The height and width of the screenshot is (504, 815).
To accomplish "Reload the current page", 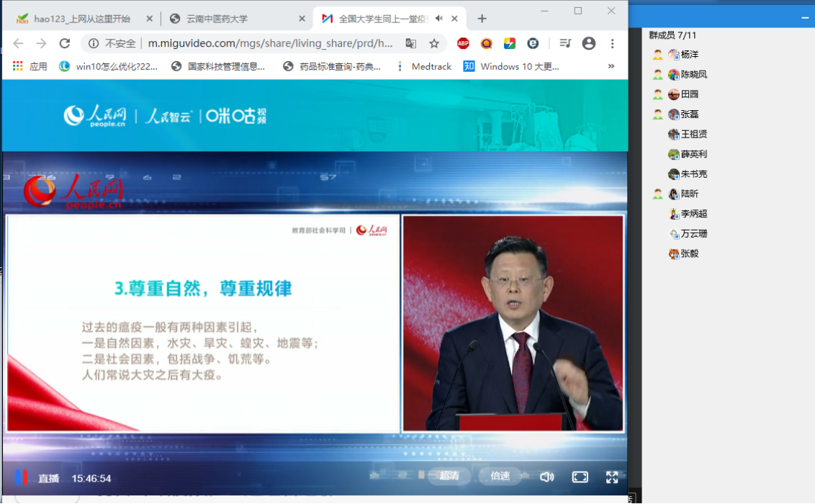I will click(x=65, y=43).
